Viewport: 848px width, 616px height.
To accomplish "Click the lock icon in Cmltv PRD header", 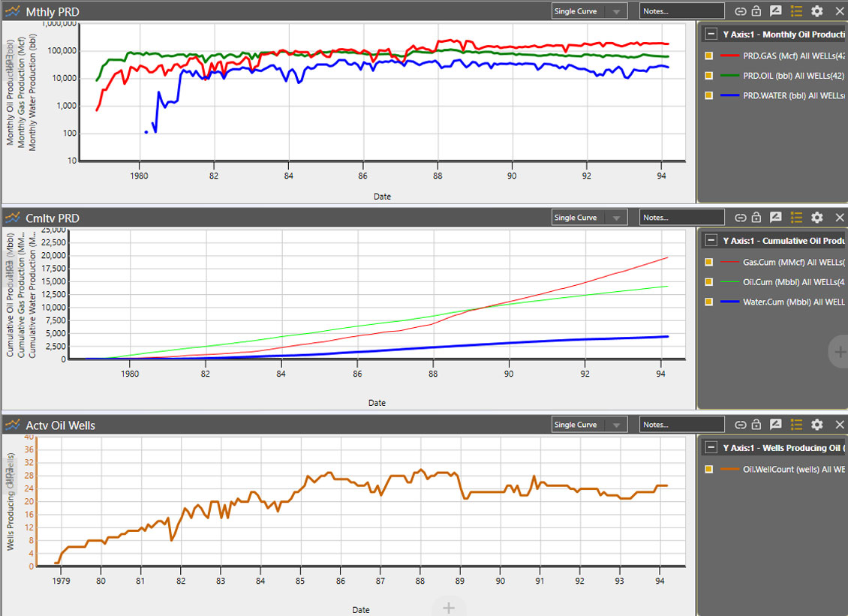I will coord(756,218).
